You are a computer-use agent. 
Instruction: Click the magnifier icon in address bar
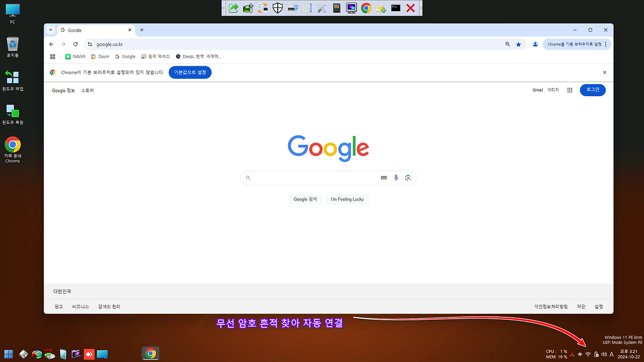coord(508,44)
